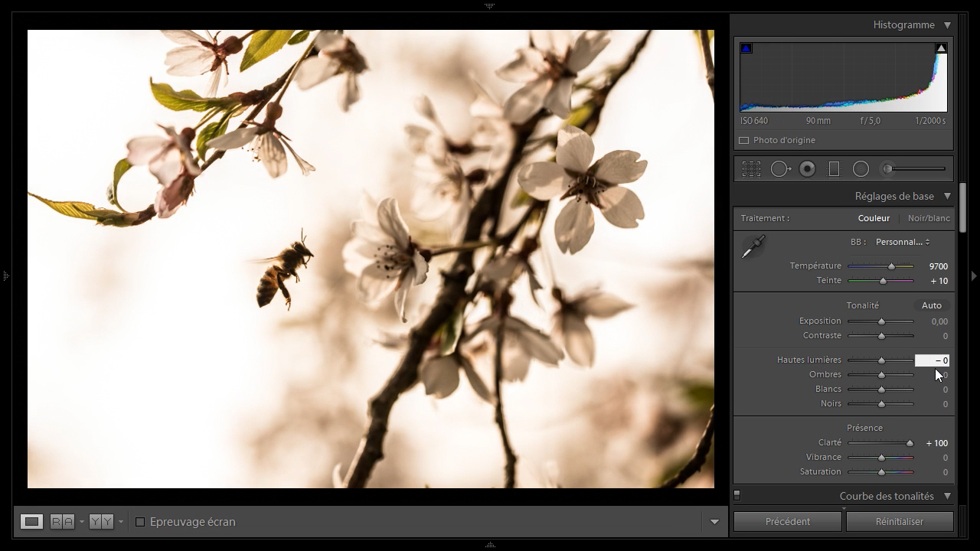Switch to single Loupe view mode
Image resolution: width=980 pixels, height=551 pixels.
point(31,522)
